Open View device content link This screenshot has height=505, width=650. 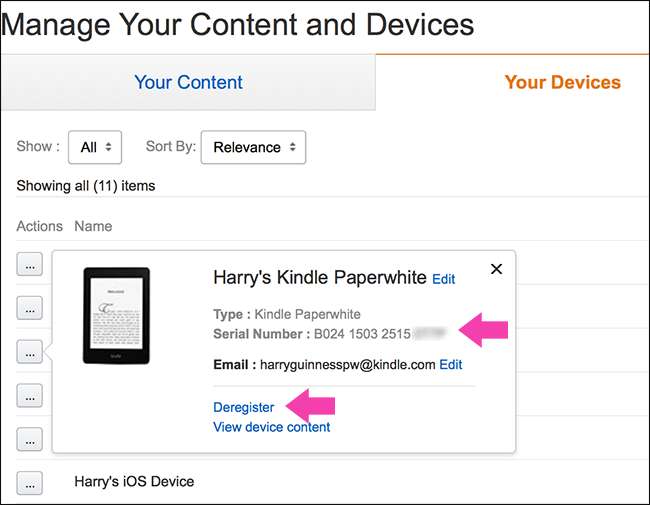271,427
